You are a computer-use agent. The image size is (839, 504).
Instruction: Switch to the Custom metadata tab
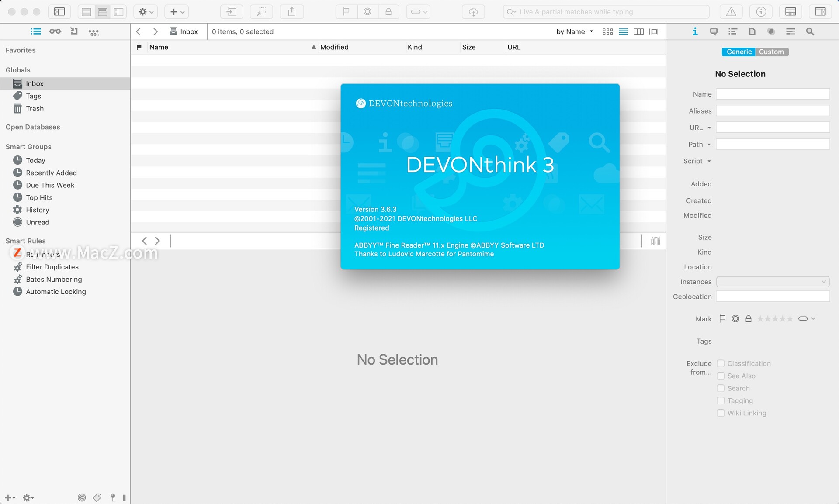coord(771,52)
